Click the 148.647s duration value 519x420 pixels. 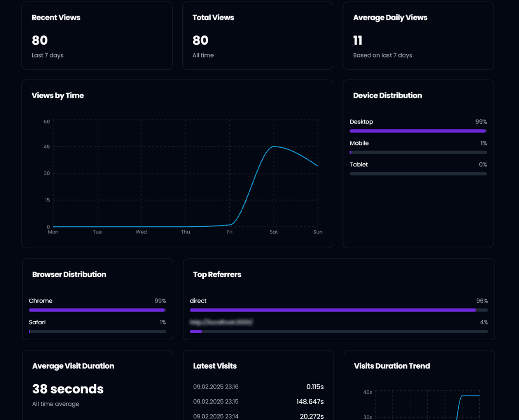point(310,401)
